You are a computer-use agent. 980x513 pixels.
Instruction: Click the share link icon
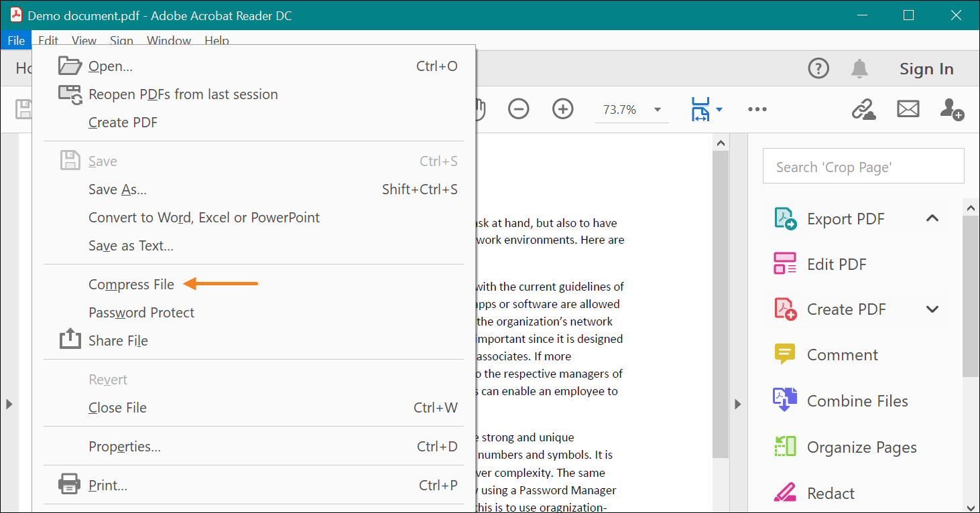click(864, 109)
